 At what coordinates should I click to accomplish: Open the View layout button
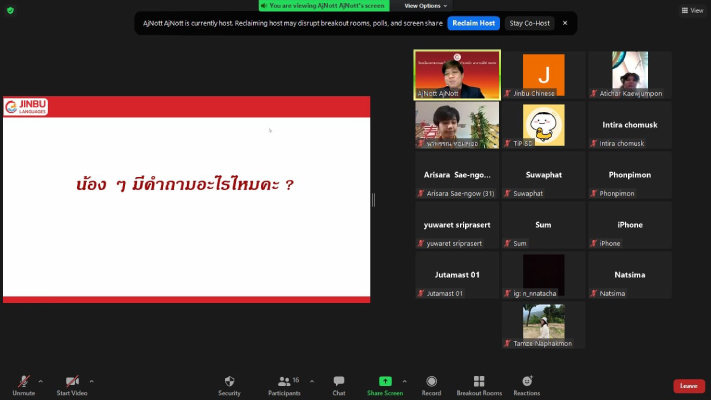point(691,10)
